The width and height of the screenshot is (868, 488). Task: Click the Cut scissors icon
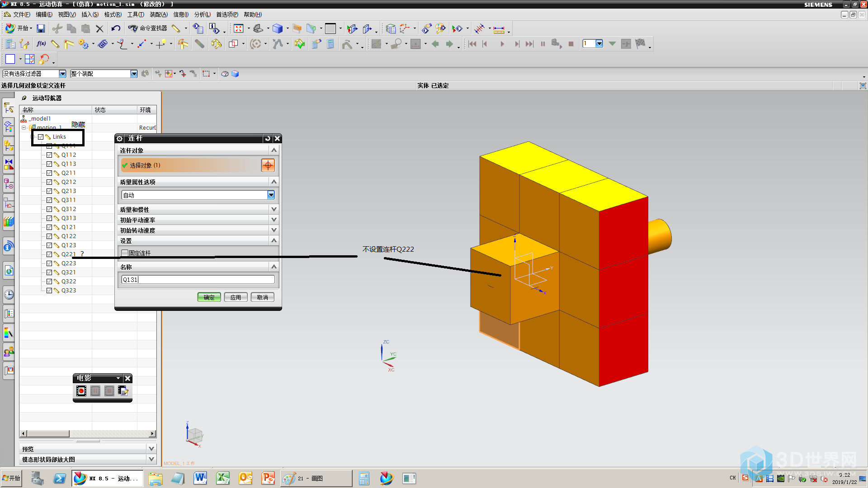(57, 28)
